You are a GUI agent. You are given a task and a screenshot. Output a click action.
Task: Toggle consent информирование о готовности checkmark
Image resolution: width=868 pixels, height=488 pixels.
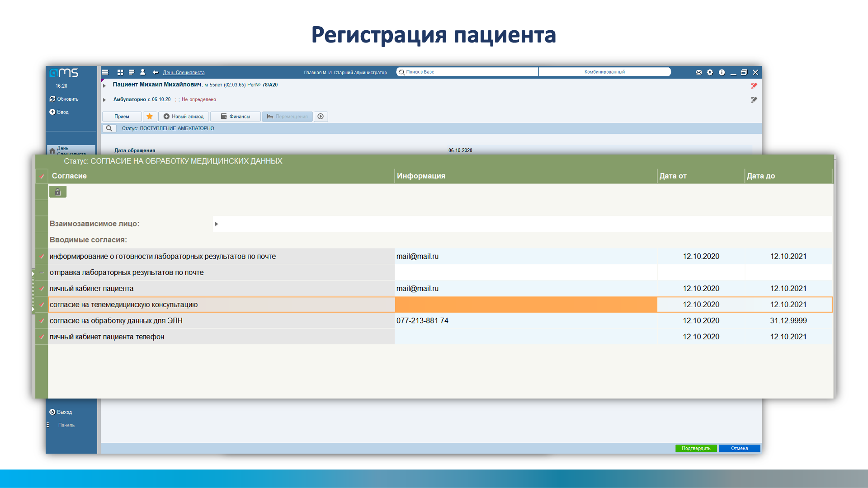click(x=42, y=257)
